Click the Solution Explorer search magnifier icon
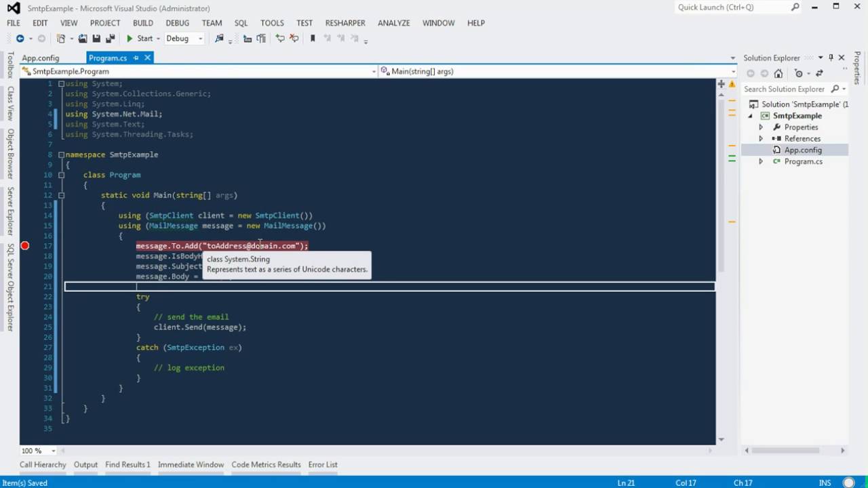 click(835, 89)
